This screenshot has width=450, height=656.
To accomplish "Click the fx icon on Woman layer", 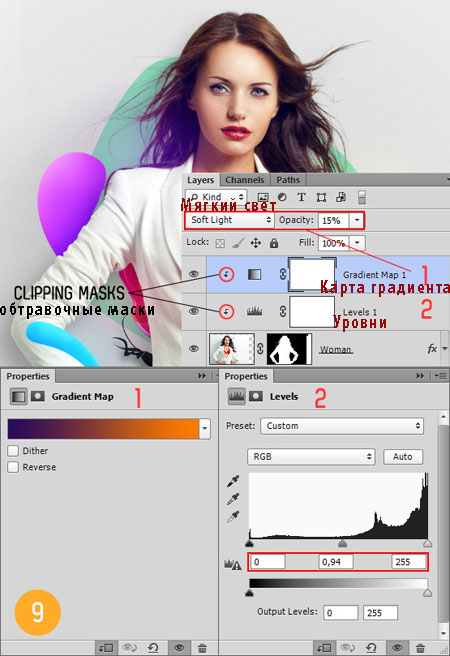I will coord(432,348).
